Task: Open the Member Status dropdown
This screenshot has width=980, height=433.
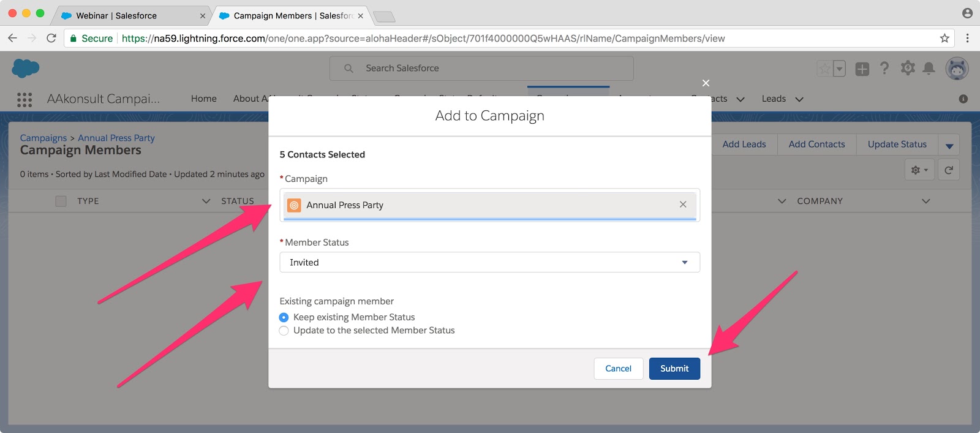Action: [x=489, y=262]
